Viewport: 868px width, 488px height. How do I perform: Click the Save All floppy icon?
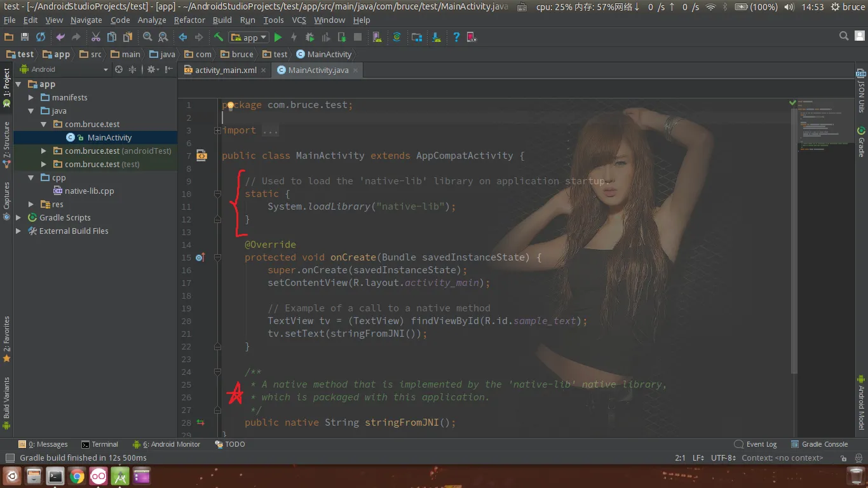25,37
